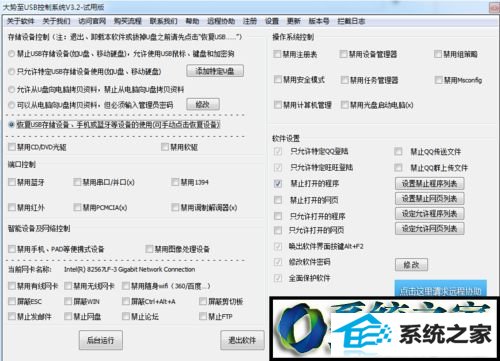500x361 pixels.
Task: Click the 注册 menu item
Action: (x=250, y=21)
